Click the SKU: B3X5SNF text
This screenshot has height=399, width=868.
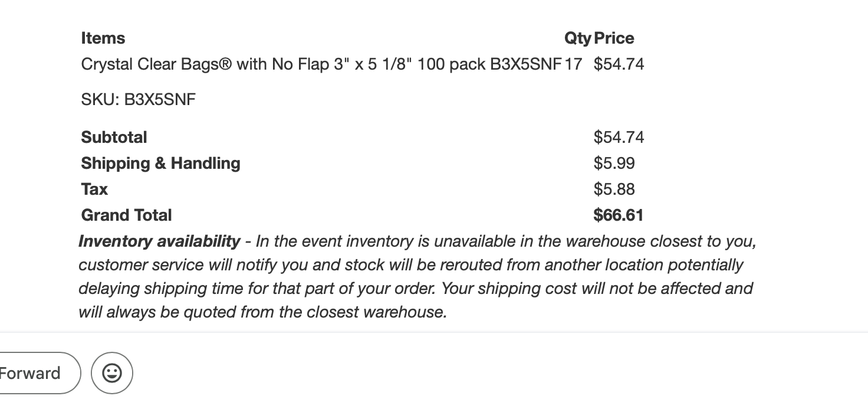(139, 99)
